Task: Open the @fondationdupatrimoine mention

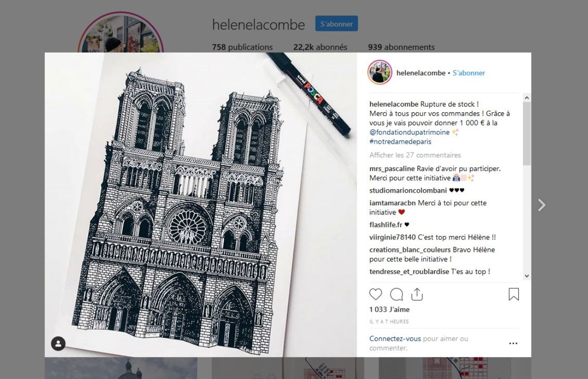Action: tap(409, 132)
